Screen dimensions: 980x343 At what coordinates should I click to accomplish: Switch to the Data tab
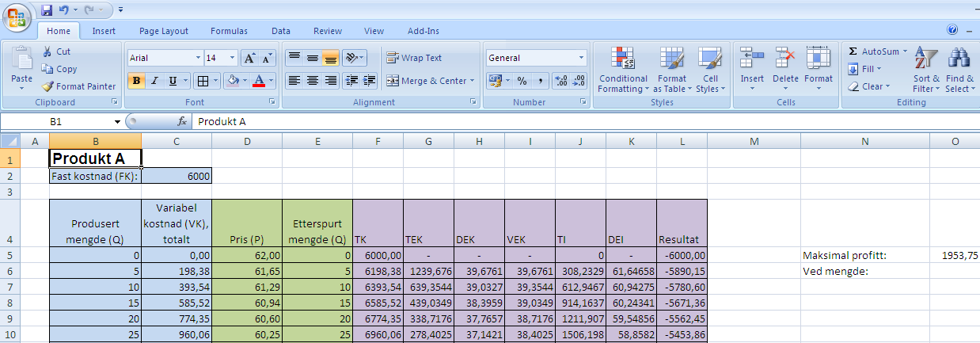[281, 31]
